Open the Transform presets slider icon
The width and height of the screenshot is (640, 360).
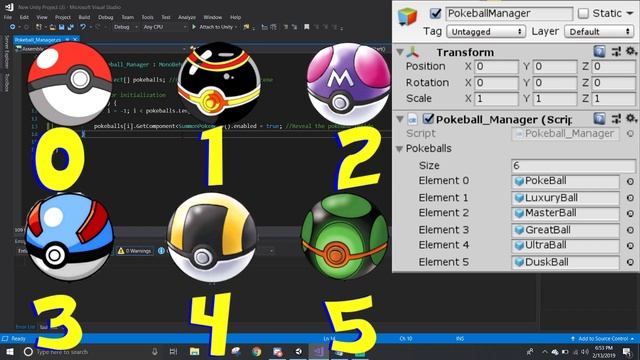(x=616, y=51)
